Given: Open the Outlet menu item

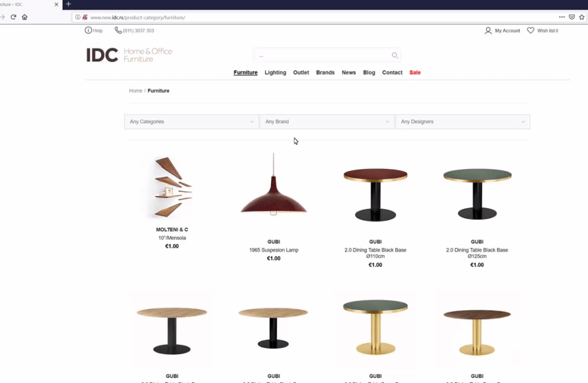Looking at the screenshot, I should tap(301, 73).
